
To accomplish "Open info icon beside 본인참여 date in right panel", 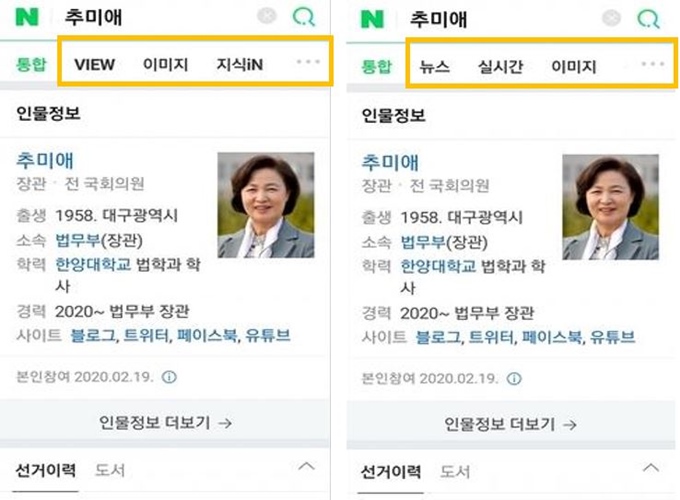I will pyautogui.click(x=514, y=379).
